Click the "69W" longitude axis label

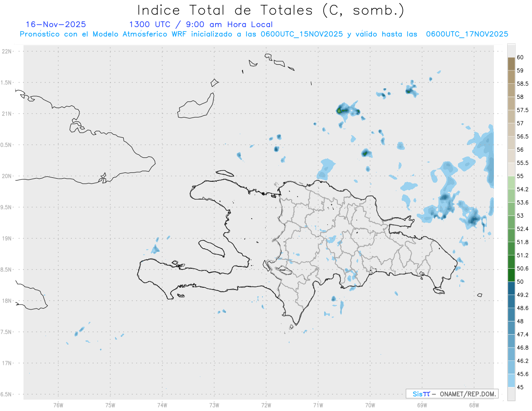[422, 405]
